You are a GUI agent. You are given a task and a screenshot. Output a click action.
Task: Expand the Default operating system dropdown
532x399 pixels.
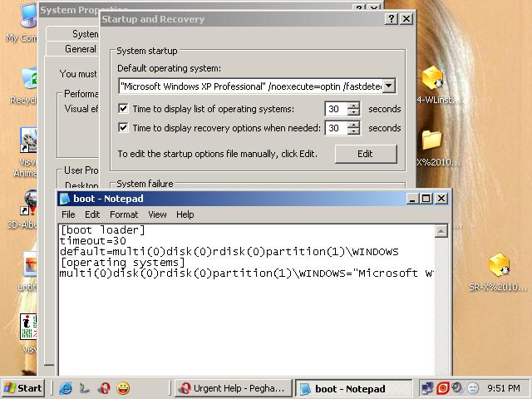[389, 86]
